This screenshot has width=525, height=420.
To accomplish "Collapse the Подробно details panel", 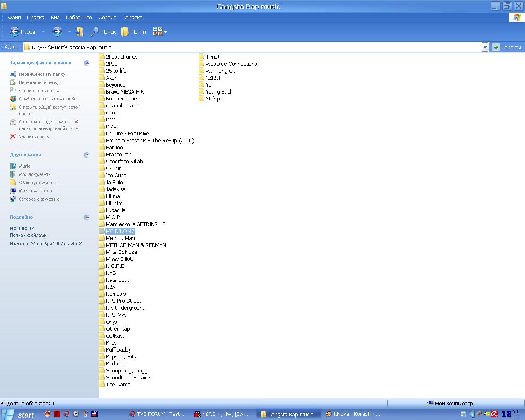I will pos(87,217).
